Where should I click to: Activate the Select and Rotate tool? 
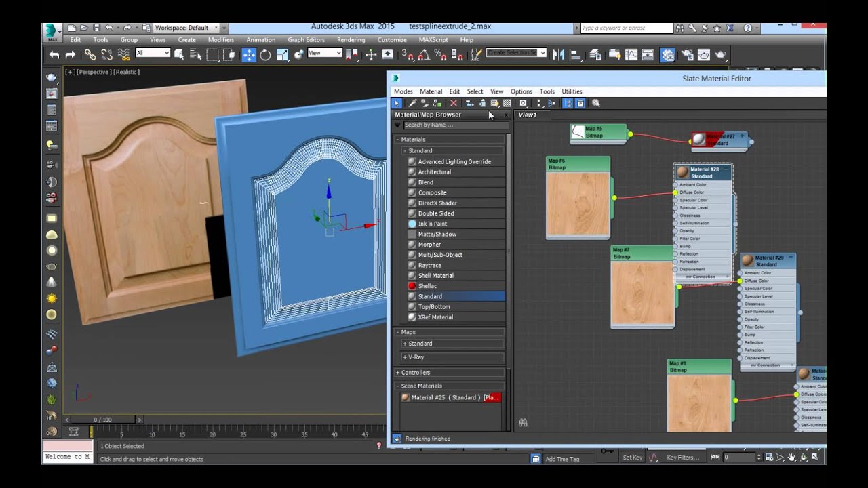click(265, 55)
